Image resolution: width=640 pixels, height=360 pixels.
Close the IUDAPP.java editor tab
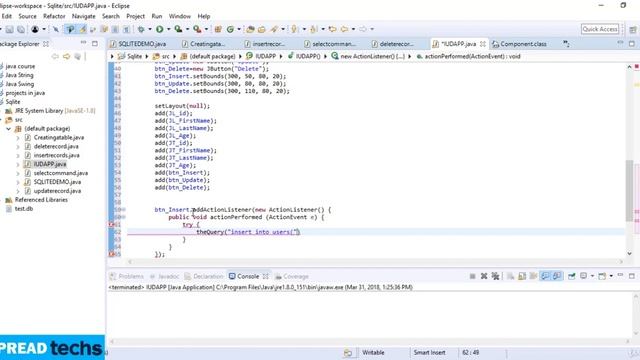pos(483,44)
